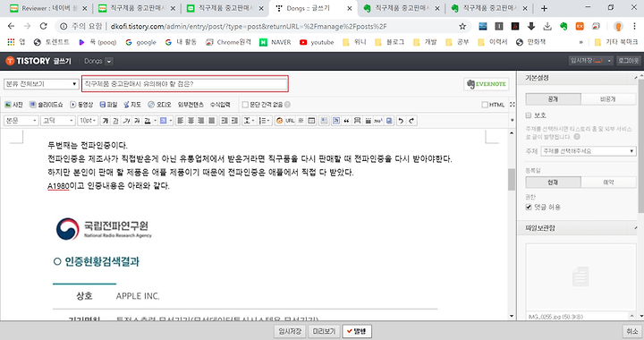Insert an emoticon from toolbar
The height and width of the screenshot is (340, 644).
(x=279, y=121)
